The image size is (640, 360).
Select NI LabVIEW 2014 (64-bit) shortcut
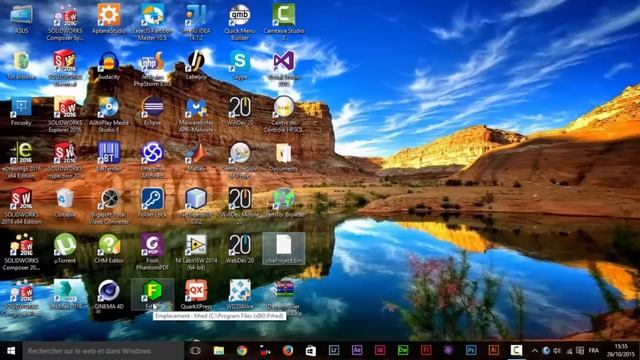click(196, 251)
